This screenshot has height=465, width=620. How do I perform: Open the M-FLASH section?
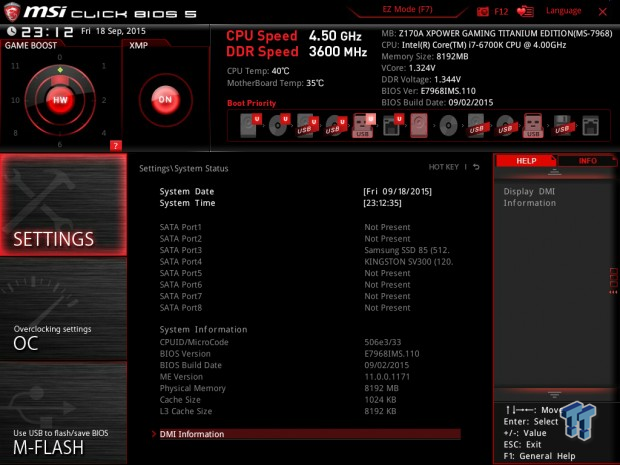click(63, 413)
